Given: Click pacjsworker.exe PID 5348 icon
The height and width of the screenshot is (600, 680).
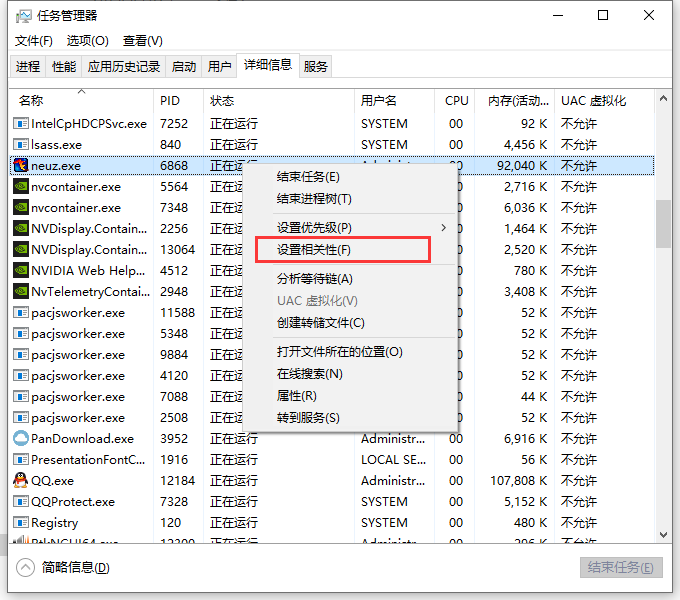Looking at the screenshot, I should (x=20, y=333).
